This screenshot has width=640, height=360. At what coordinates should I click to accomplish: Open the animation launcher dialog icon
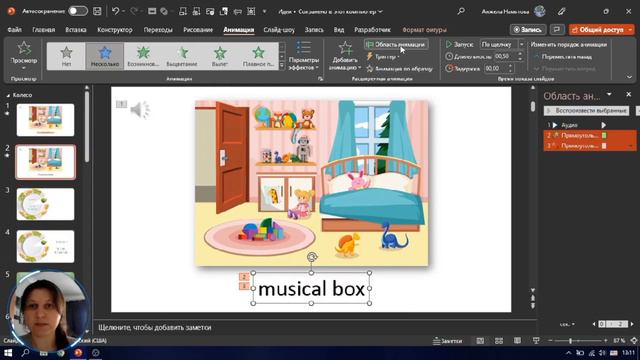tap(320, 79)
